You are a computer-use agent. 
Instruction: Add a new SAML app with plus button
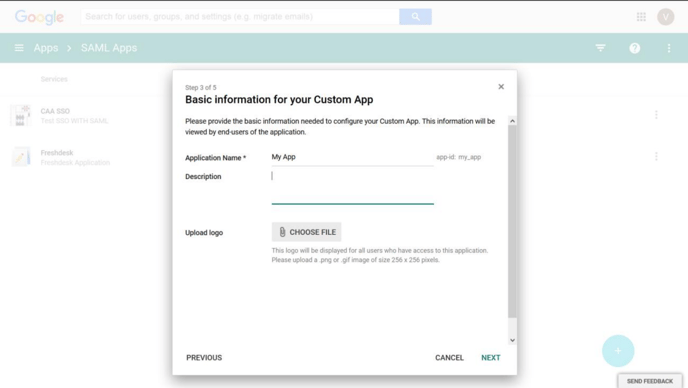(618, 351)
